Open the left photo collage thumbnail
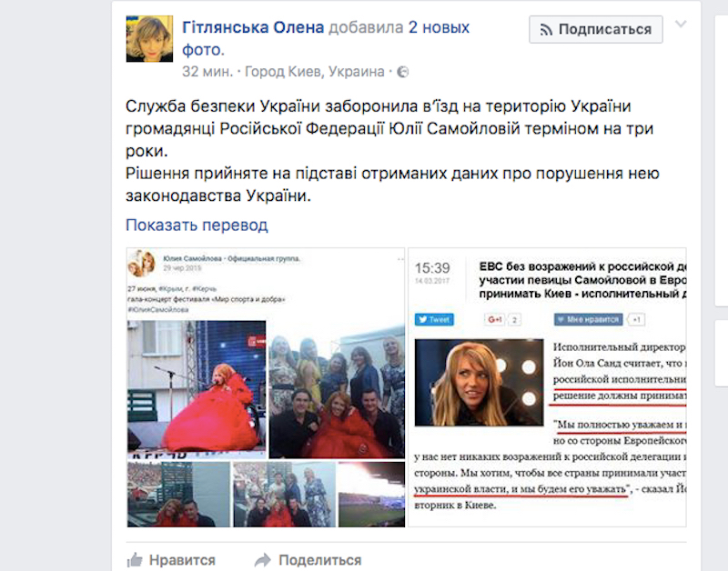This screenshot has width=728, height=571. tap(266, 387)
